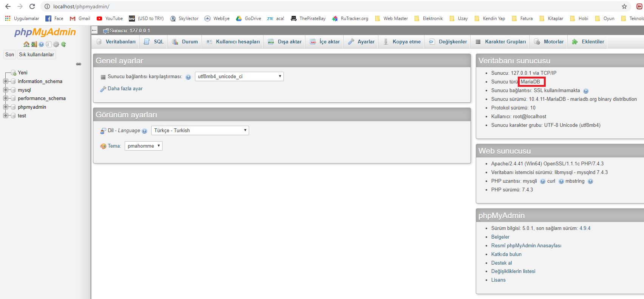This screenshot has height=299, width=644.
Task: Expand the mysql database tree
Action: (x=6, y=90)
